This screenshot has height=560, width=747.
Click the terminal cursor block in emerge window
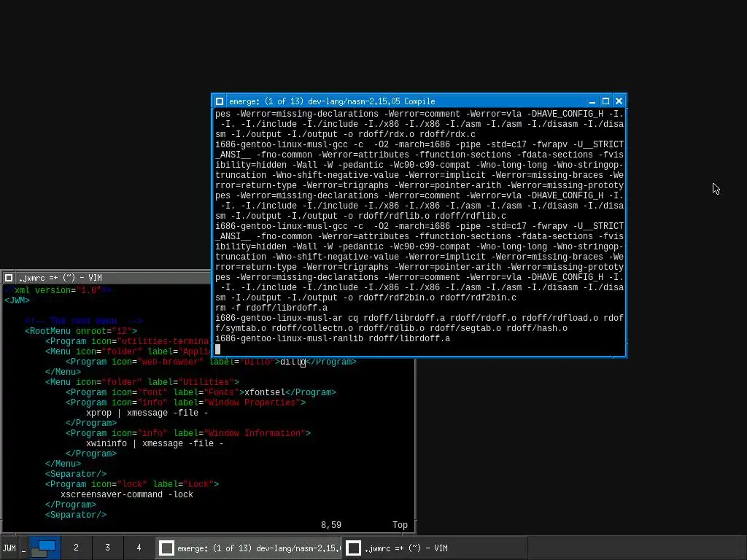(217, 349)
